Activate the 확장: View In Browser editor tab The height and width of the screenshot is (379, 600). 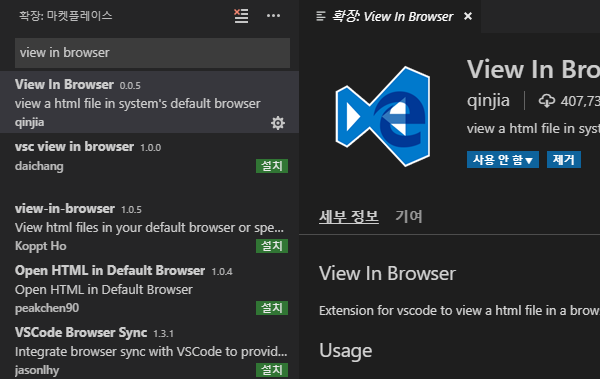tap(390, 16)
